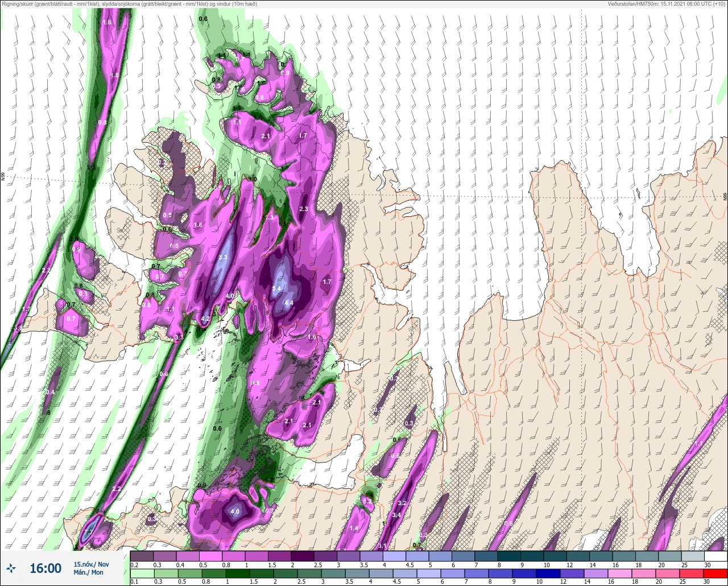Click the weekday label 'Mán./ Mon'
The height and width of the screenshot is (586, 728).
coord(88,572)
